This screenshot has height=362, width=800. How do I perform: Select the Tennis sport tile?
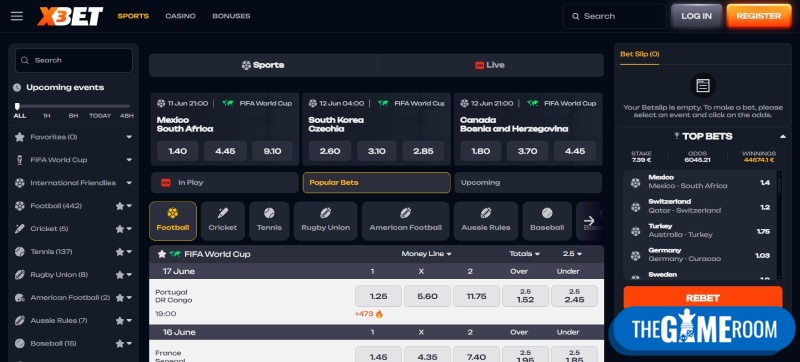[x=269, y=221]
